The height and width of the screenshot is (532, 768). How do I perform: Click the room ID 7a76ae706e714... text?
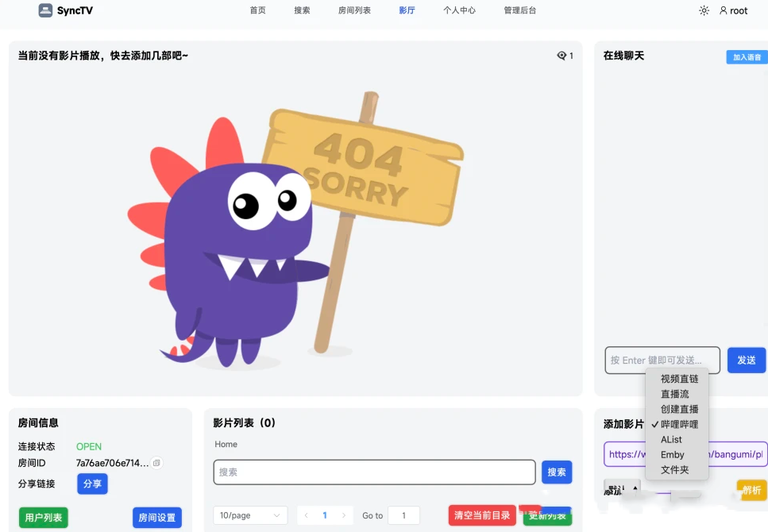(112, 462)
